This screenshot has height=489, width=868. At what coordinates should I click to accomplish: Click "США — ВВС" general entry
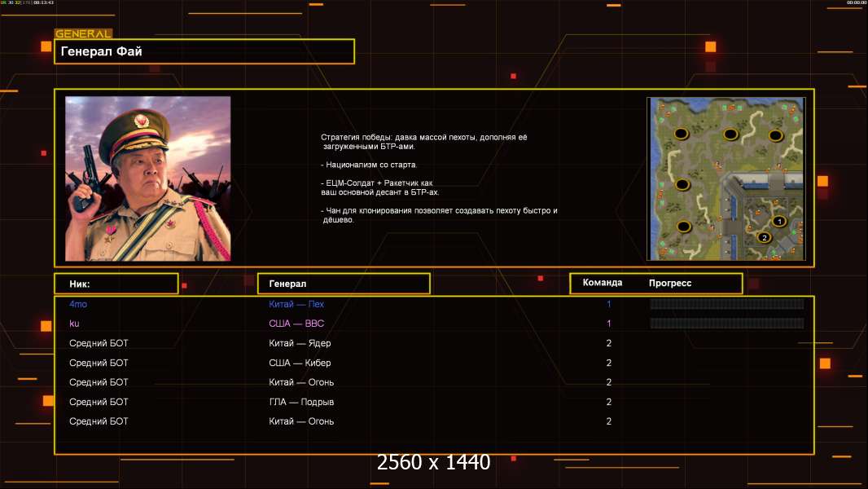coord(296,324)
